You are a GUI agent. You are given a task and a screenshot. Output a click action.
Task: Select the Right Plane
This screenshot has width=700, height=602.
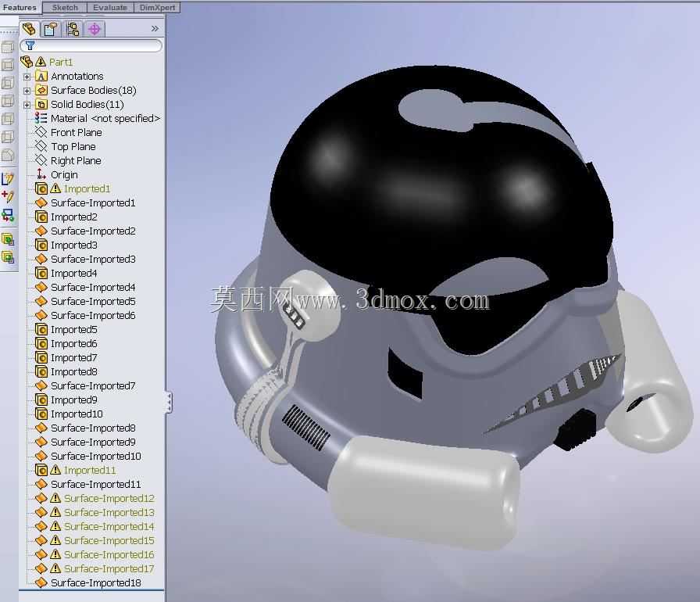point(76,161)
